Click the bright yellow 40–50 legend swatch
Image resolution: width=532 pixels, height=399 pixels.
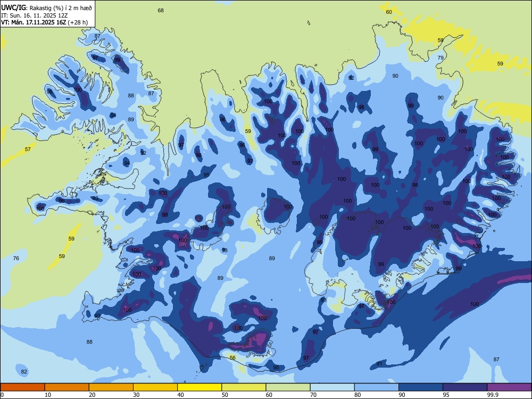click(199, 387)
